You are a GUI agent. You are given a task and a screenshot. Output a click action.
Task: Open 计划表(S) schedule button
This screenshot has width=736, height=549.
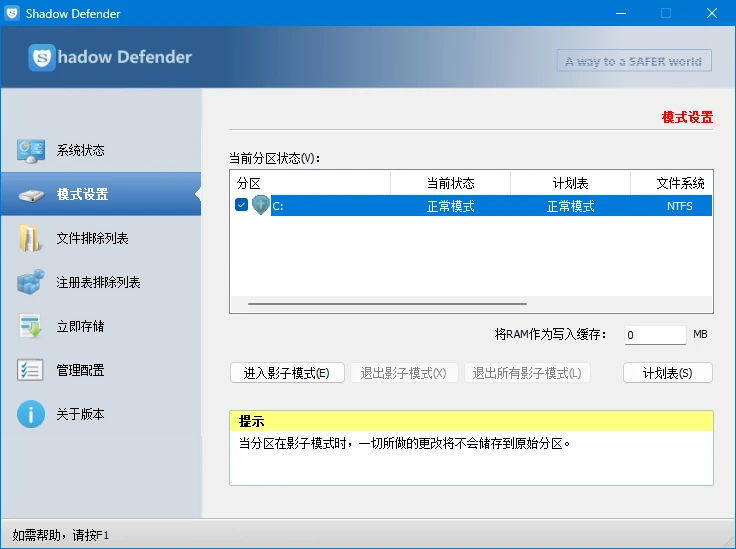pos(667,373)
